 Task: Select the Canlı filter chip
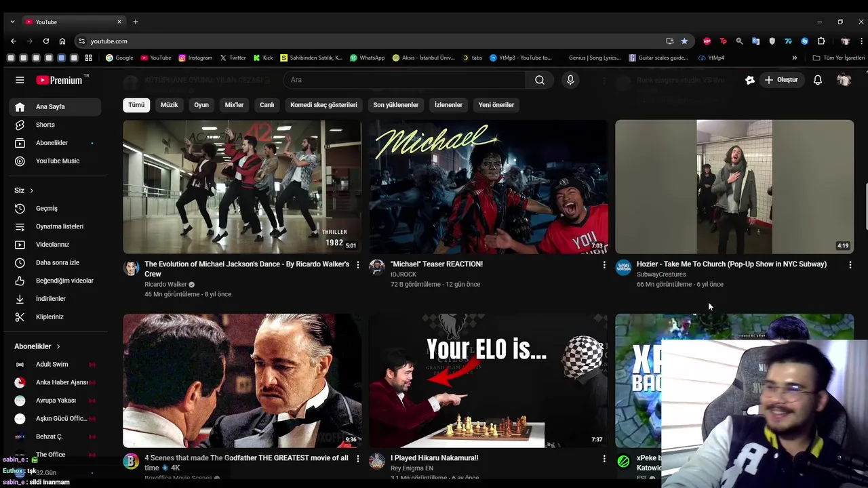pyautogui.click(x=267, y=105)
